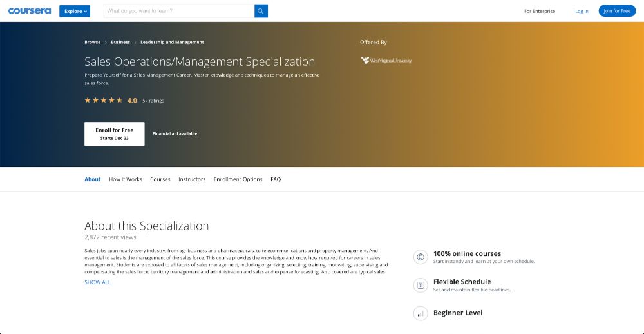Open For Enterprise link
The height and width of the screenshot is (334, 644).
tap(539, 11)
